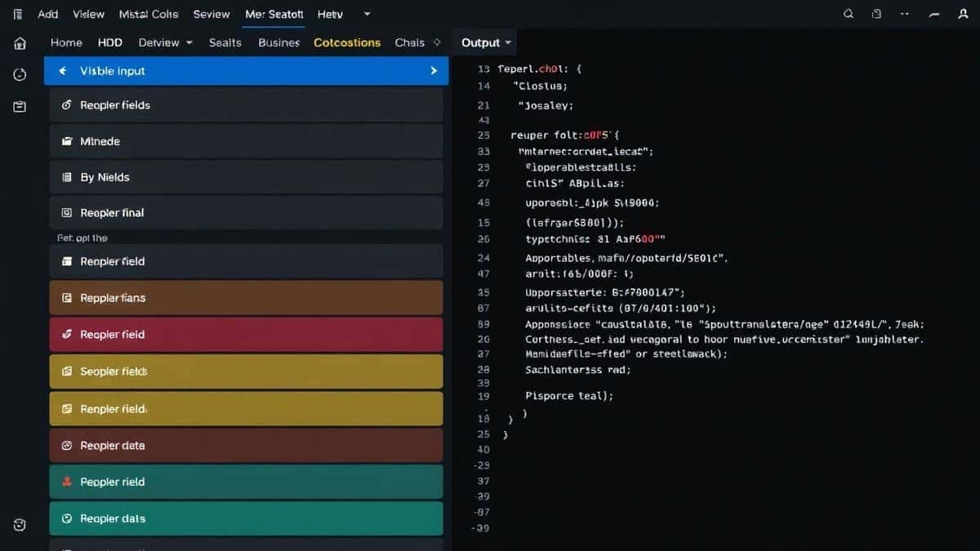Click code line 'feperl.ch0l: {'
Screen dimensions: 980x551
540,69
